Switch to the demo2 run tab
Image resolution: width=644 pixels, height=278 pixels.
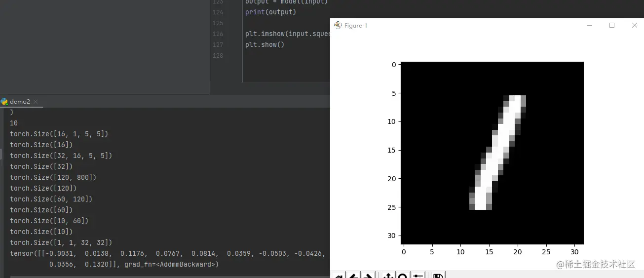coord(20,101)
